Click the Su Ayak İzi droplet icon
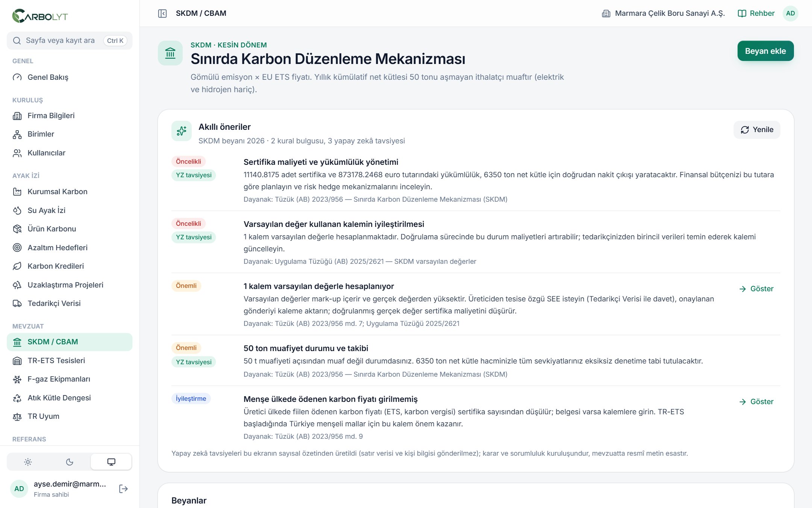This screenshot has width=812, height=508. click(x=17, y=210)
